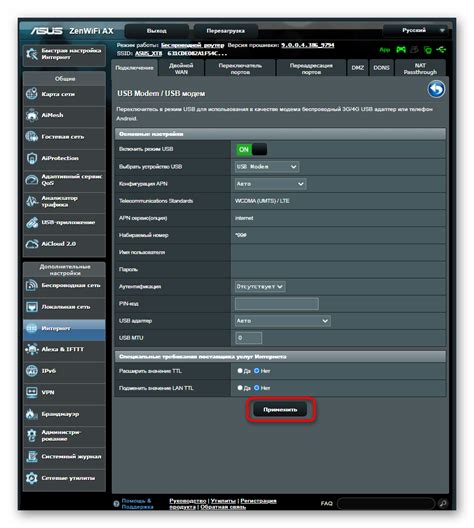Switch to the Двойной WAN tab

tap(181, 68)
